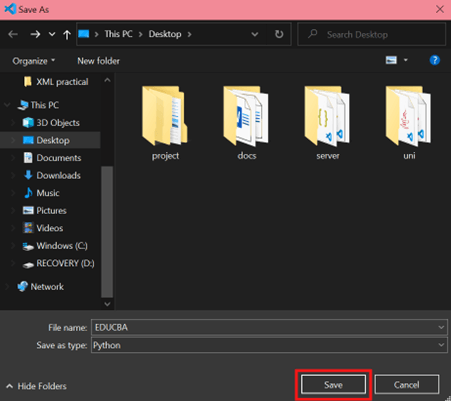The height and width of the screenshot is (401, 451).
Task: Open the File name history dropdown
Action: pos(441,327)
